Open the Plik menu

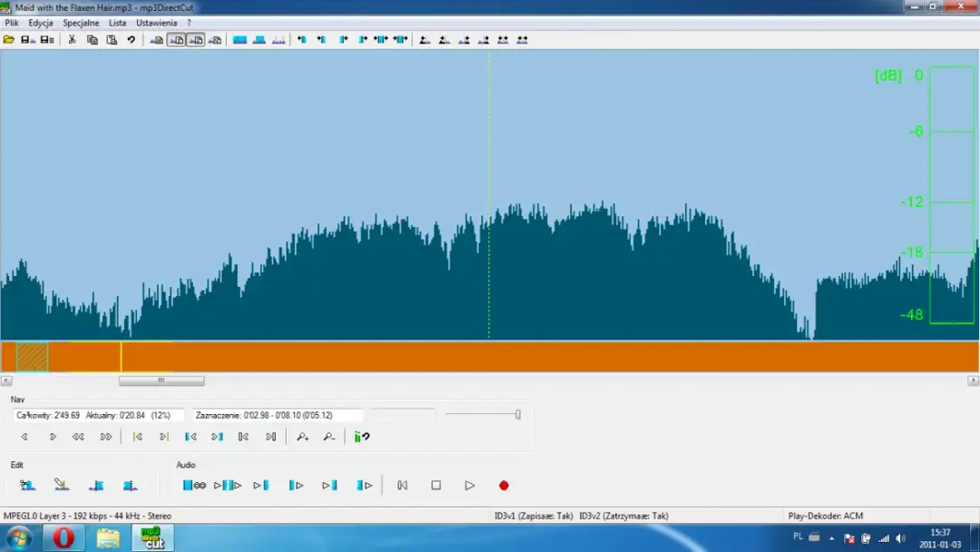coord(12,23)
